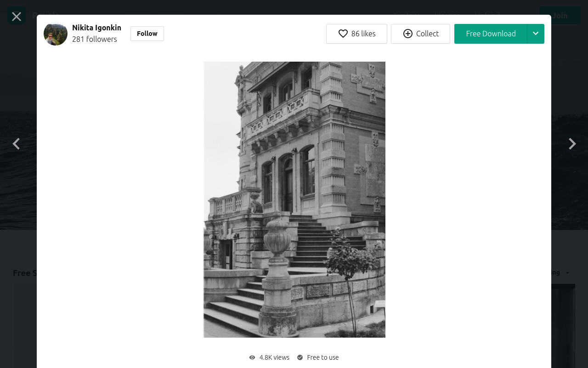This screenshot has width=588, height=368.
Task: Close the photo modal with X icon
Action: (x=17, y=17)
